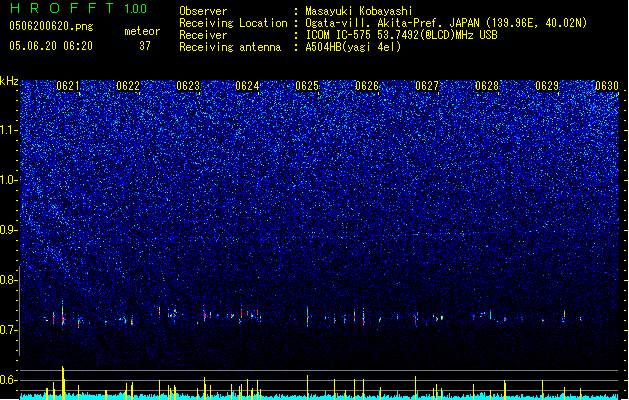Click the 1.1 kHz axis tick label
This screenshot has width=629, height=400.
[9, 130]
